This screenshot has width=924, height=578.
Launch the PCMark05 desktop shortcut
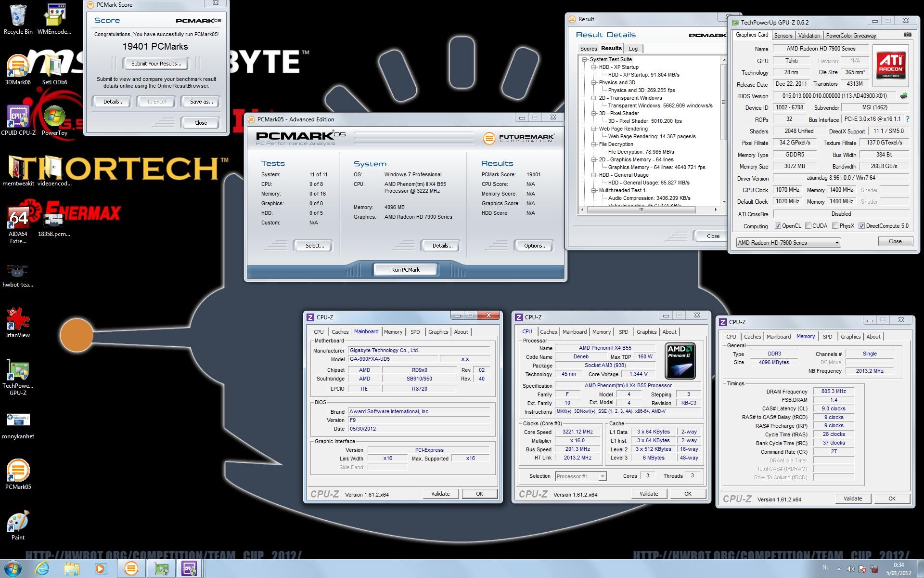18,474
